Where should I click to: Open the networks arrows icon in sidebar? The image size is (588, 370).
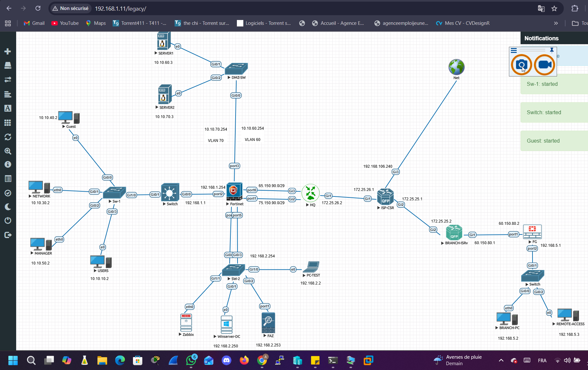coord(8,79)
